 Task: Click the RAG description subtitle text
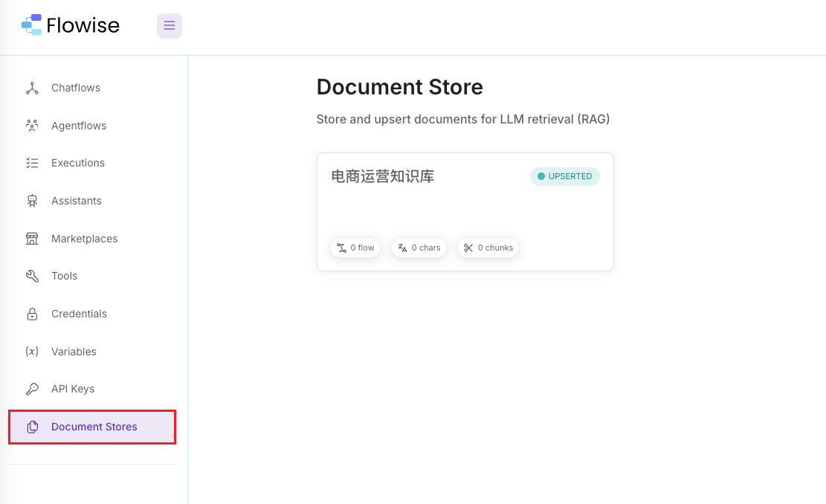coord(462,119)
